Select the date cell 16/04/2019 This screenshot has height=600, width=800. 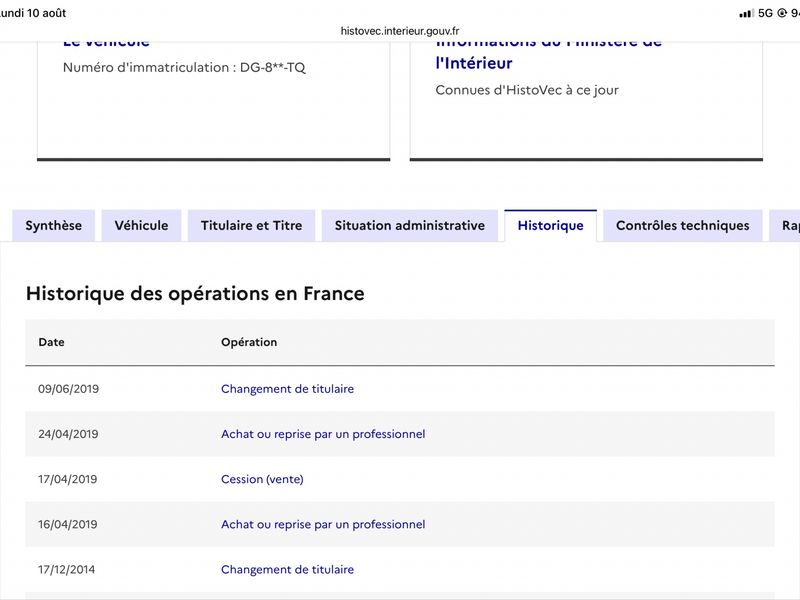(x=67, y=524)
